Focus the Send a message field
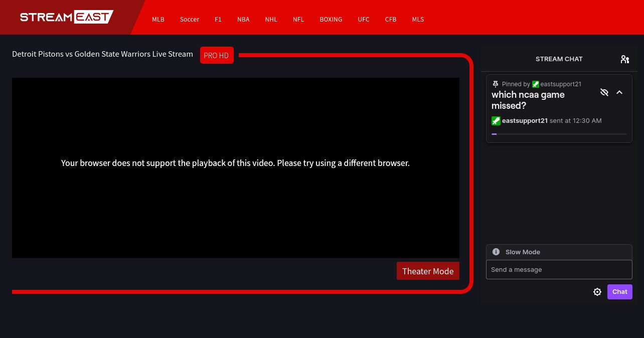 [559, 269]
